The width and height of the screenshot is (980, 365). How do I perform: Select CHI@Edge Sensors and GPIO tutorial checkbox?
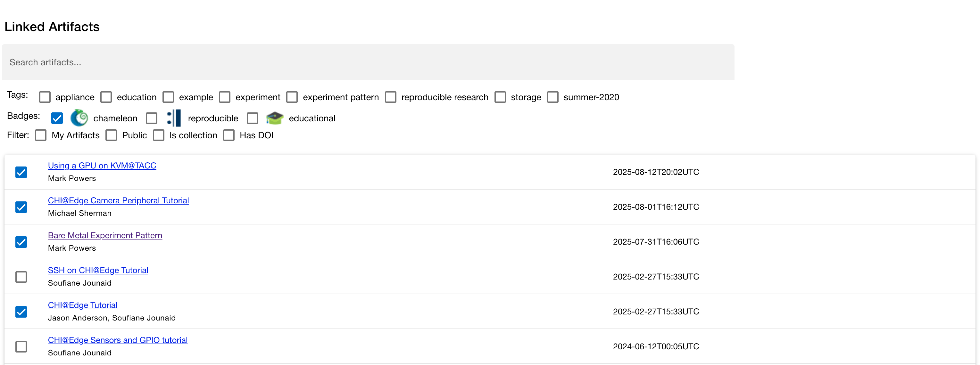(21, 347)
